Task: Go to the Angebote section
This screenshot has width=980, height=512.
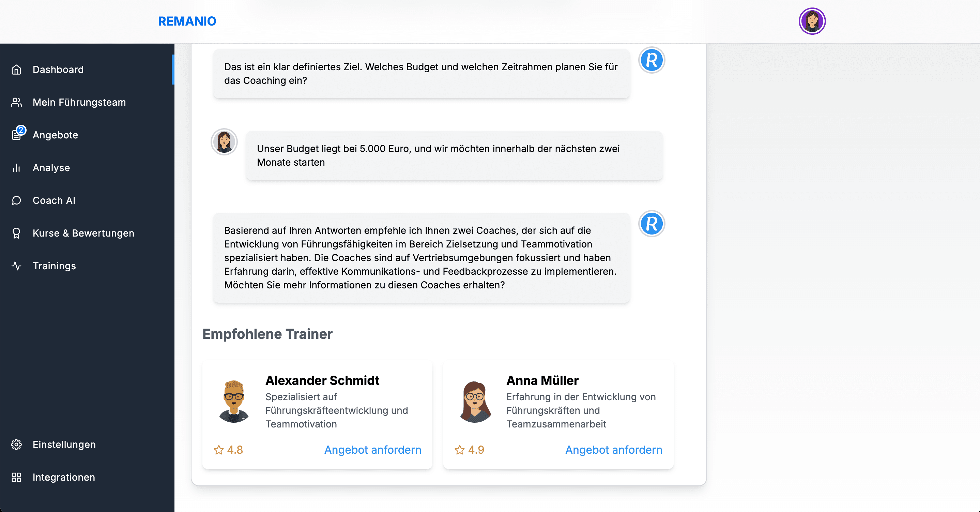Action: [55, 135]
